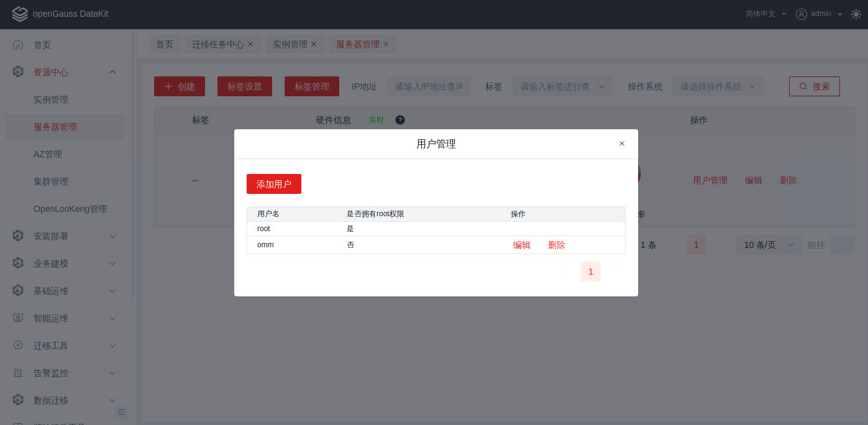Click the openGauss DataKit logo icon

click(19, 13)
